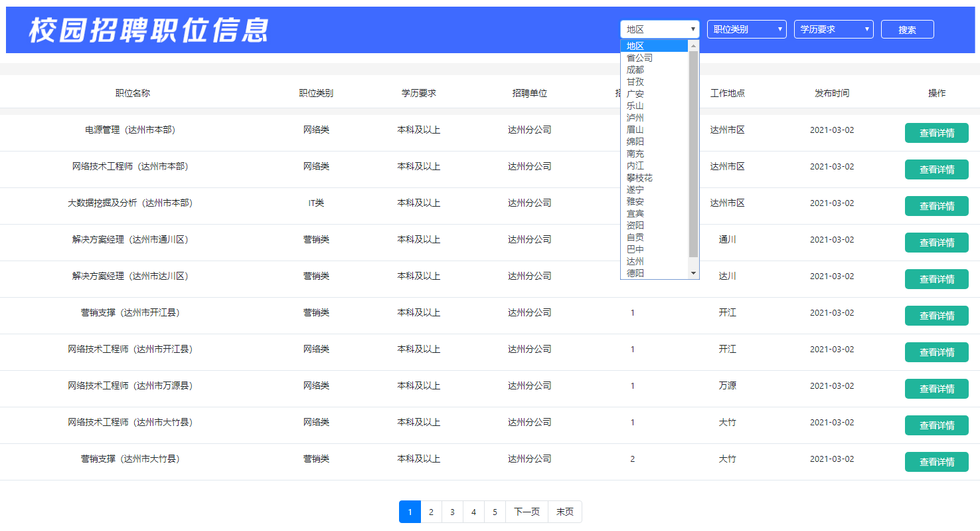Viewport: 980px width, 531px height.
Task: Click the 万源 work location cell
Action: click(x=728, y=385)
